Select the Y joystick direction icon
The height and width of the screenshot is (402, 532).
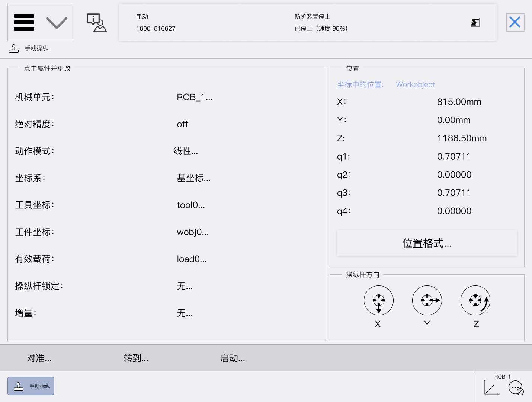click(x=427, y=300)
